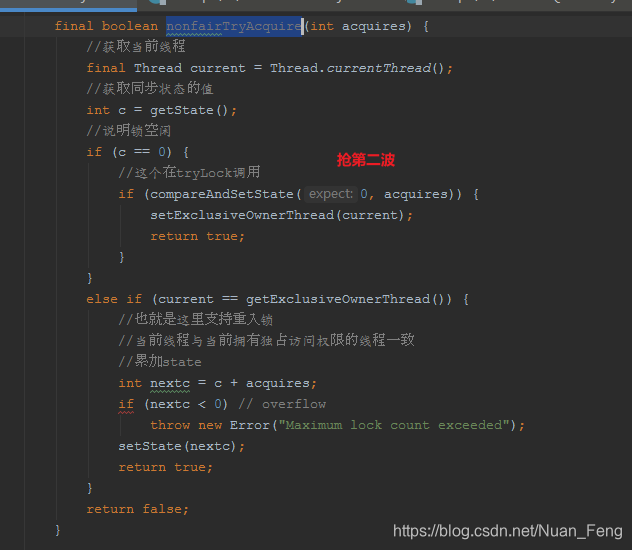Click the '// overflow' comment

(x=282, y=404)
